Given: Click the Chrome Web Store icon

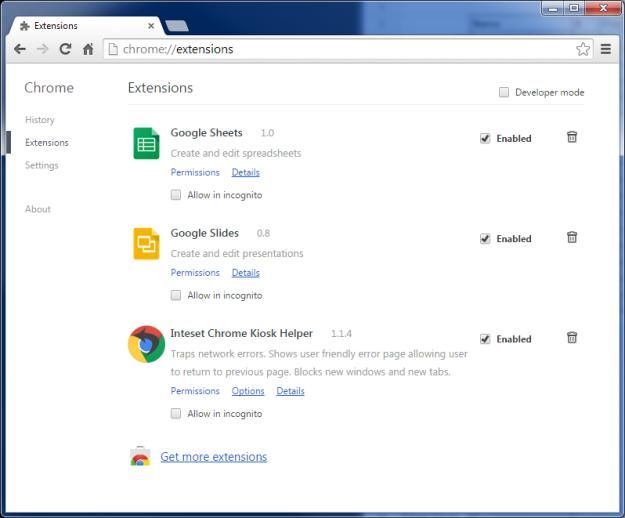Looking at the screenshot, I should [x=140, y=456].
